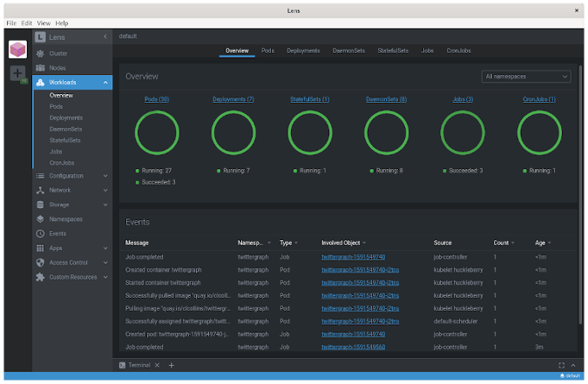This screenshot has height=384, width=588.
Task: Click the twittergraph-1591549660 object link
Action: [x=353, y=347]
